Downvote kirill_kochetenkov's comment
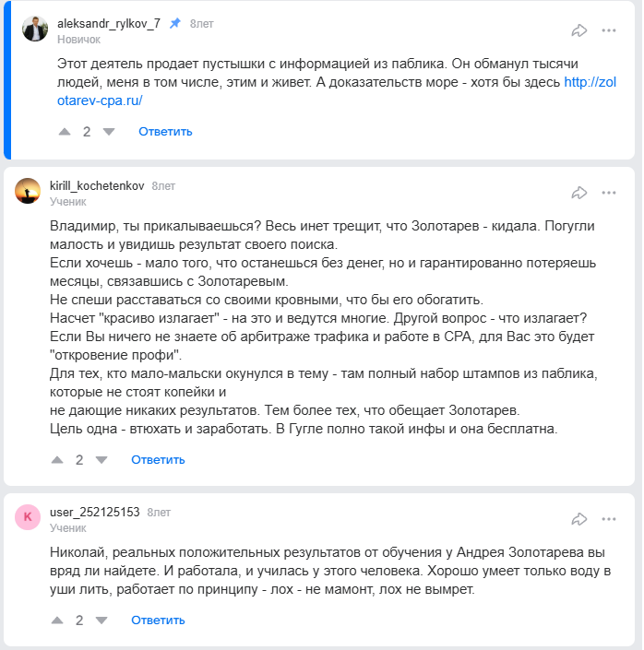 click(x=101, y=459)
